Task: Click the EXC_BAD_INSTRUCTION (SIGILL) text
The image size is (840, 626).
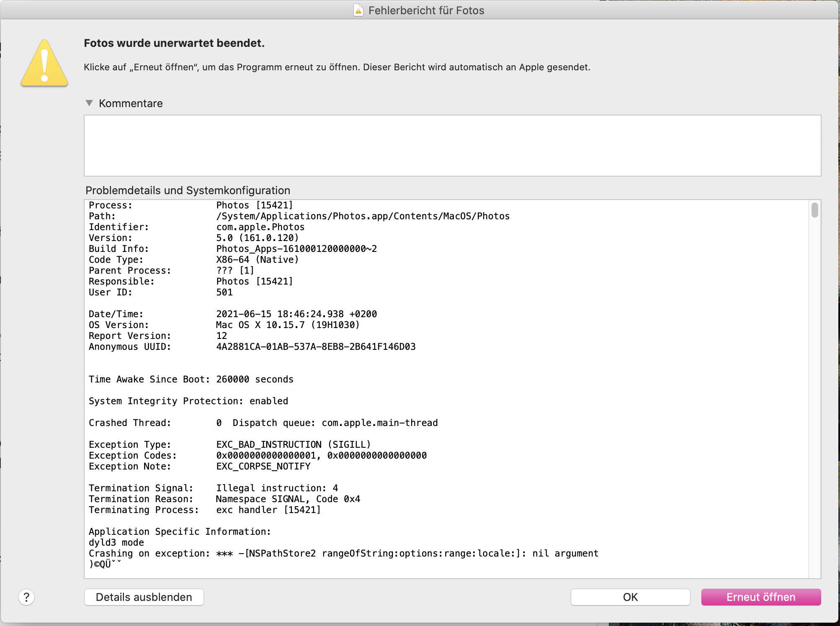Action: [x=293, y=445]
